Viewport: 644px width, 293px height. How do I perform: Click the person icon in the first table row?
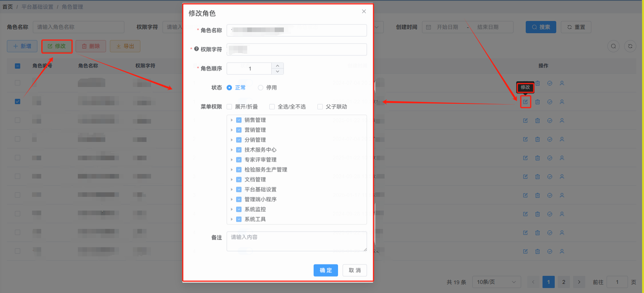[562, 83]
